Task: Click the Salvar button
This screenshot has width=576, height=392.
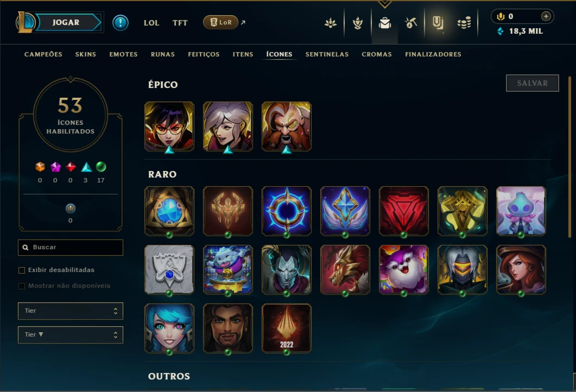Action: click(x=532, y=83)
